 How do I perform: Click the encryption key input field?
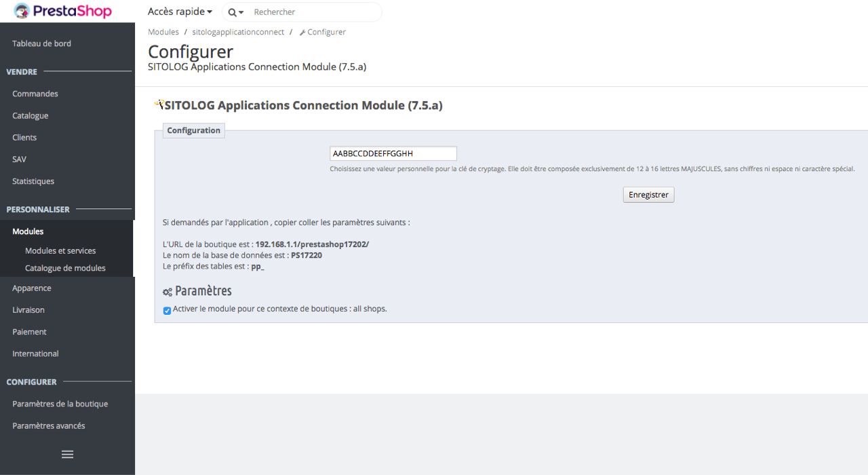pos(393,153)
